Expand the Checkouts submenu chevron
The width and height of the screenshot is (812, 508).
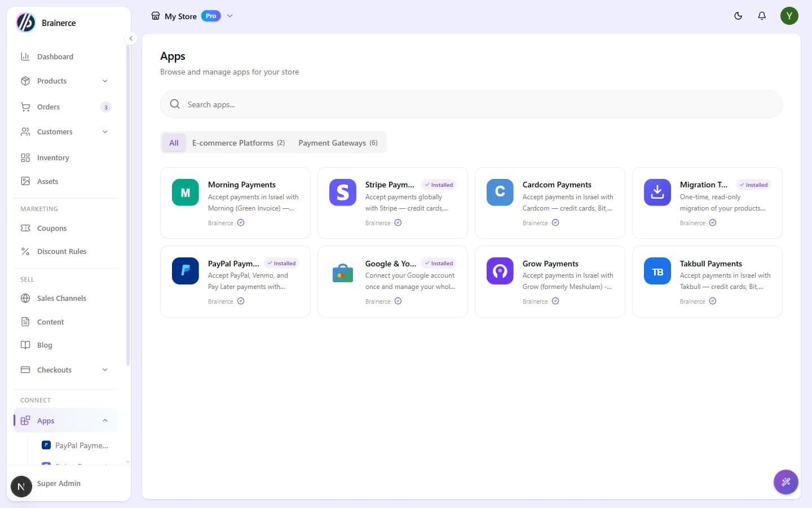point(105,370)
